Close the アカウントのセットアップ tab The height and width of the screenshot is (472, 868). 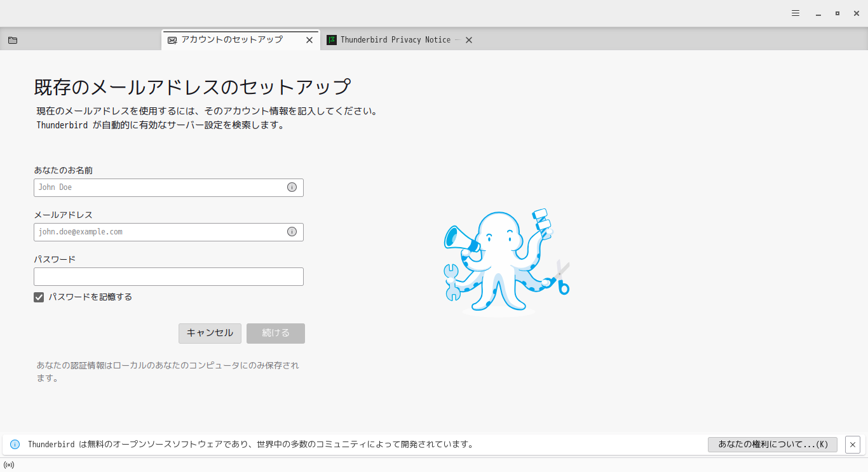click(x=309, y=39)
